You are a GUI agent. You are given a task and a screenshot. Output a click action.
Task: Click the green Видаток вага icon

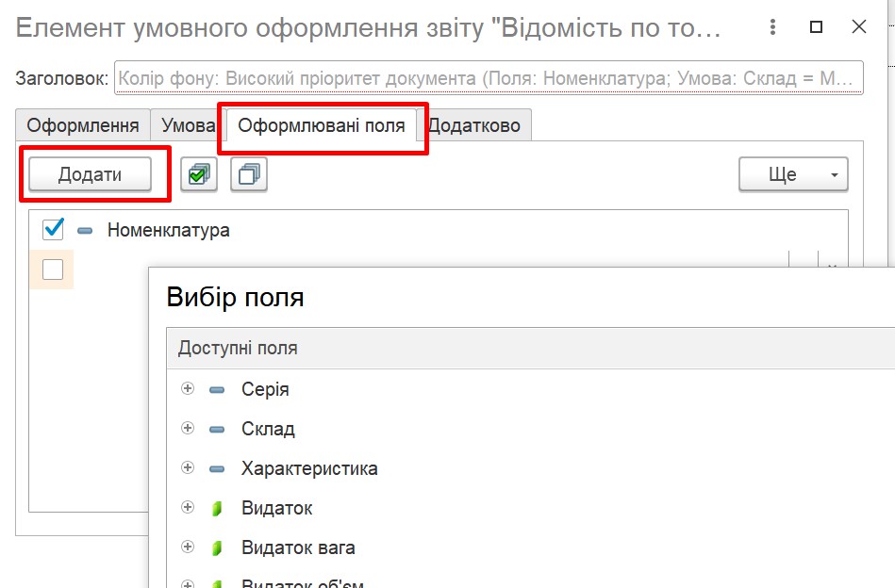pyautogui.click(x=217, y=548)
